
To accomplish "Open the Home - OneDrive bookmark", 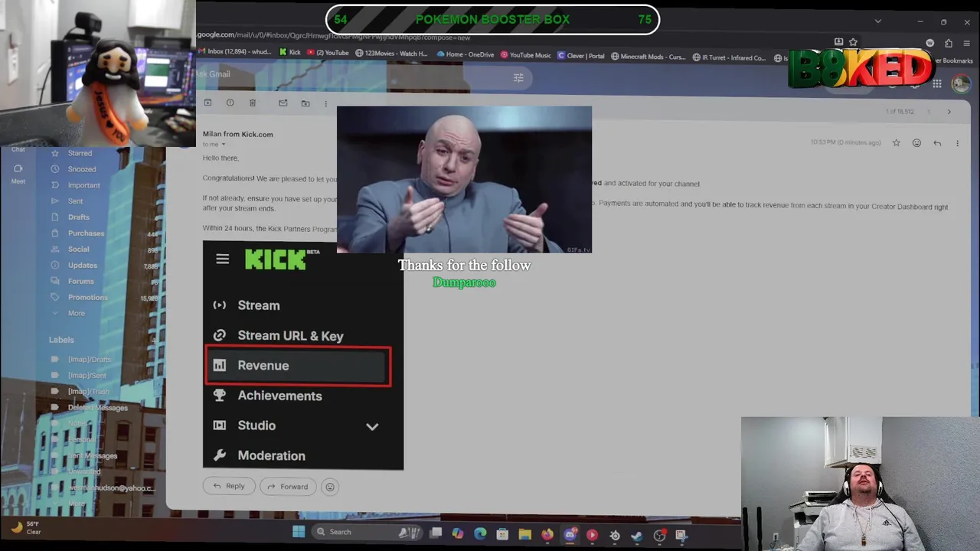I will pos(465,54).
